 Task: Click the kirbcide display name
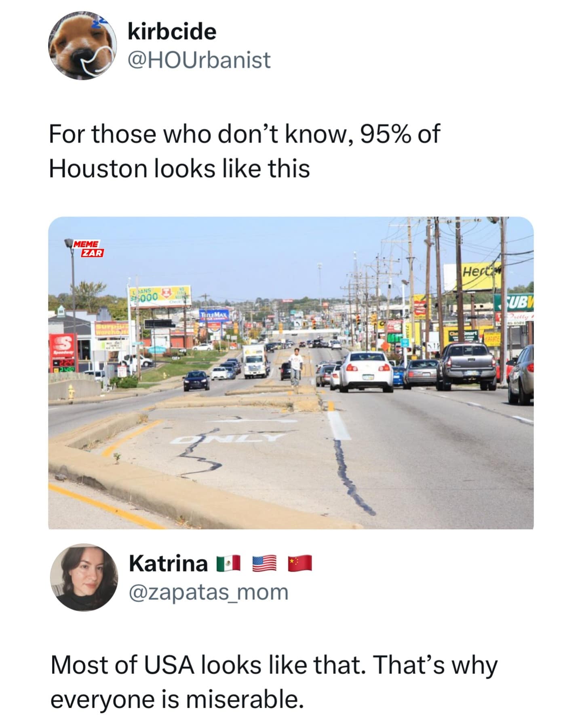(172, 32)
